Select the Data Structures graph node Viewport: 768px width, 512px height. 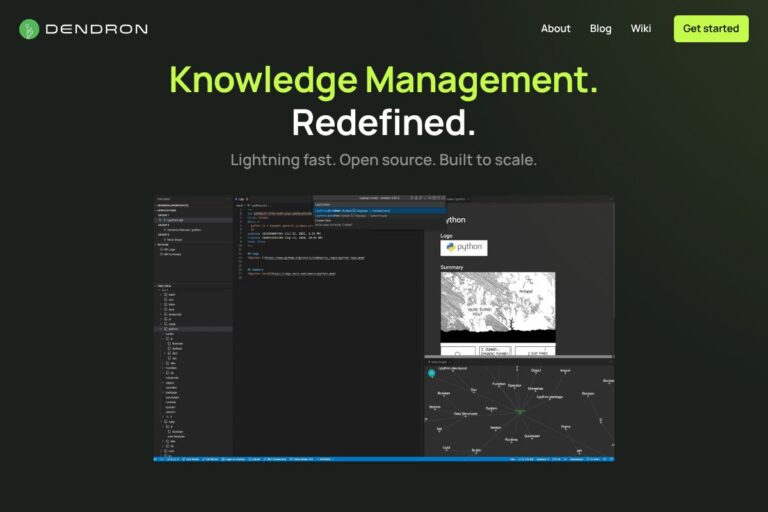click(466, 413)
